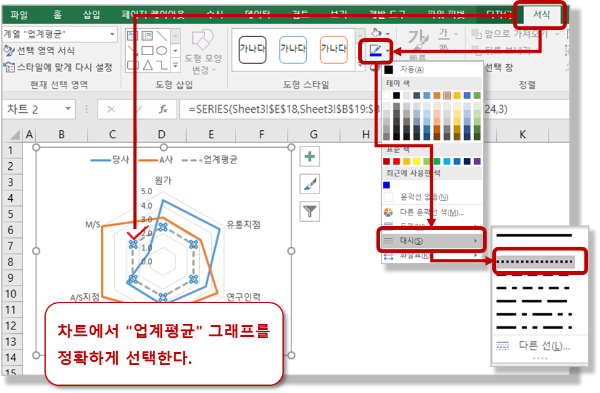This screenshot has height=393, width=600.
Task: Switch to the 삽입 ribbon tab
Action: coord(91,15)
